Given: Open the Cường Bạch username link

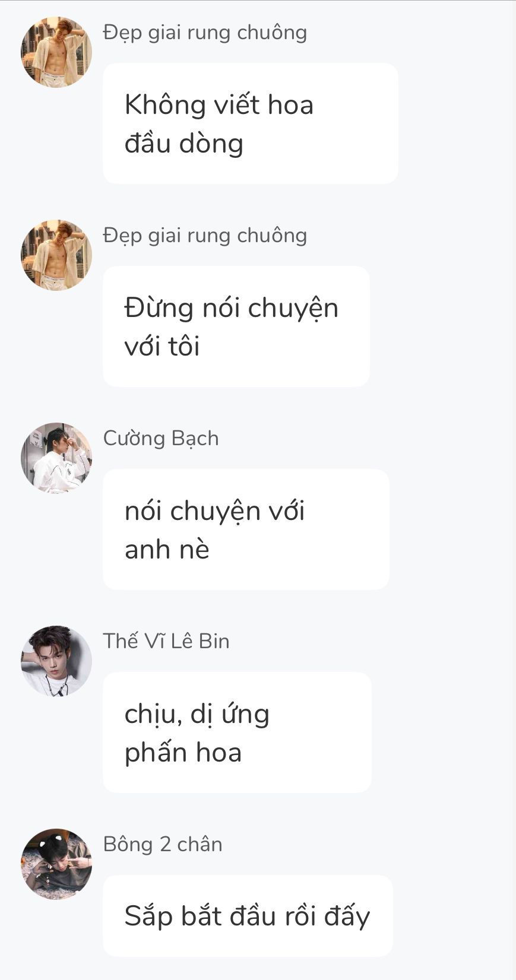Looking at the screenshot, I should (x=161, y=439).
